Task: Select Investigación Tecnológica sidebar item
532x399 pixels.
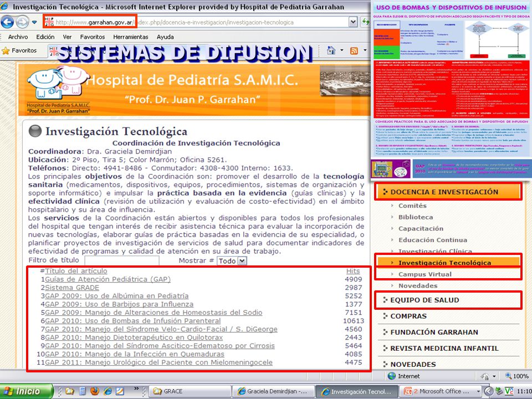Action: (448, 262)
